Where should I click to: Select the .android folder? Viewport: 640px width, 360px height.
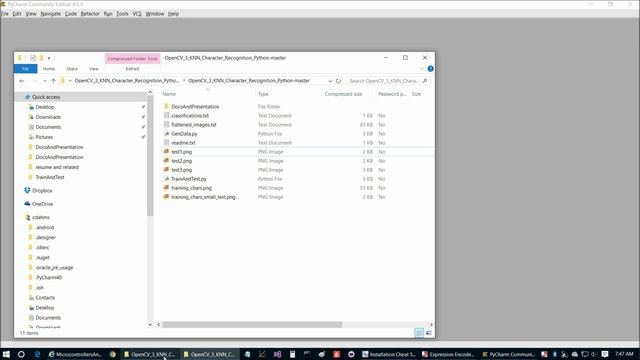point(44,227)
